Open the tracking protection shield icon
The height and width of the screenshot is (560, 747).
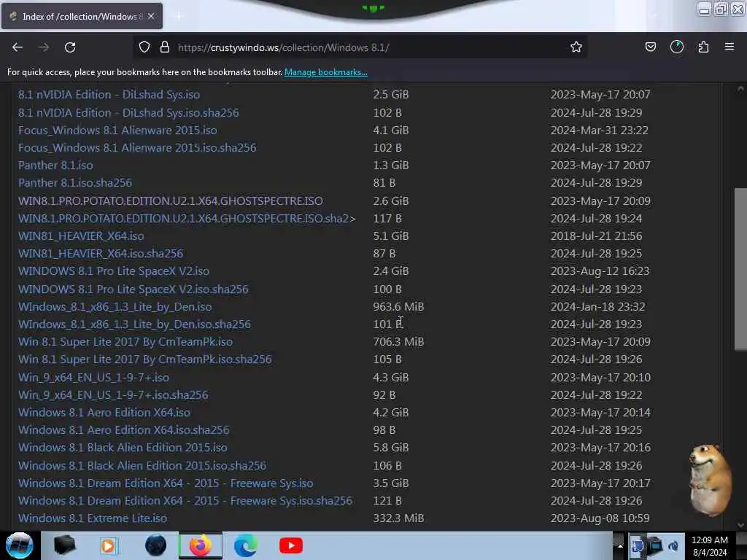coord(144,47)
